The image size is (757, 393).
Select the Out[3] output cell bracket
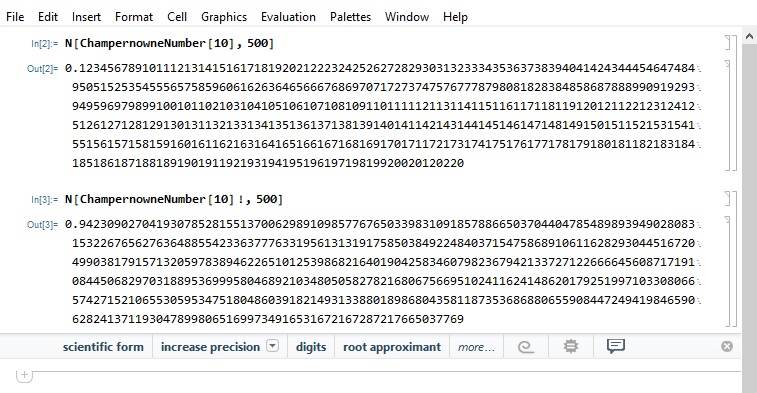[x=728, y=271]
